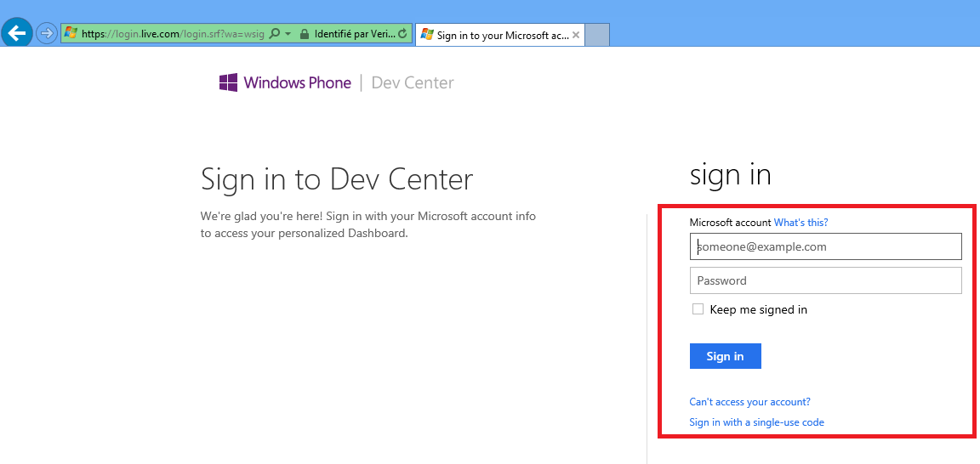The height and width of the screenshot is (464, 980).
Task: Click the search magnifier in address bar
Action: tap(274, 34)
